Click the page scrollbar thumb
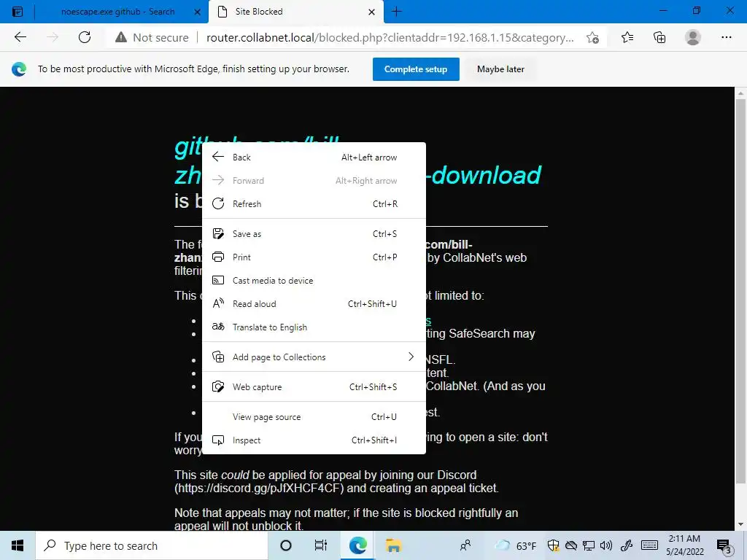The width and height of the screenshot is (747, 560). pyautogui.click(x=740, y=290)
